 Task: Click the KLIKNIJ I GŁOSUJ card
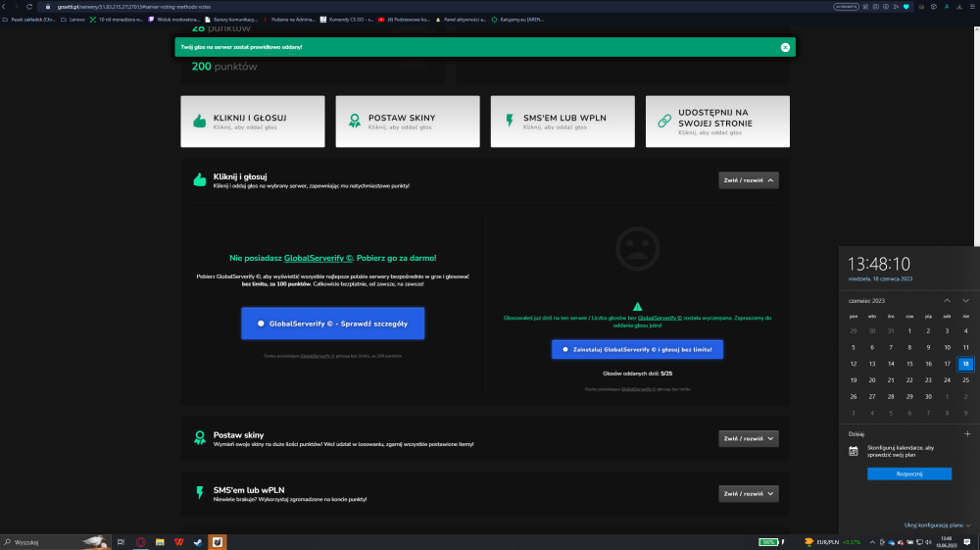point(253,122)
